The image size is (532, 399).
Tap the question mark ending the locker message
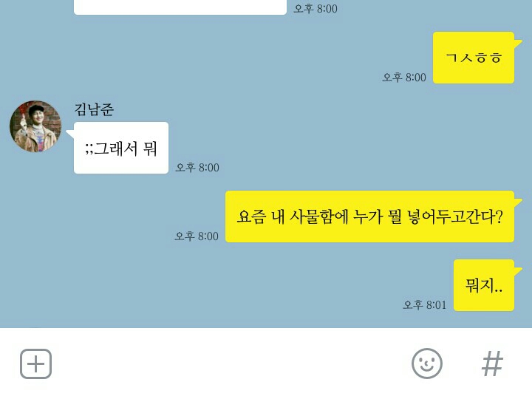[x=499, y=216]
